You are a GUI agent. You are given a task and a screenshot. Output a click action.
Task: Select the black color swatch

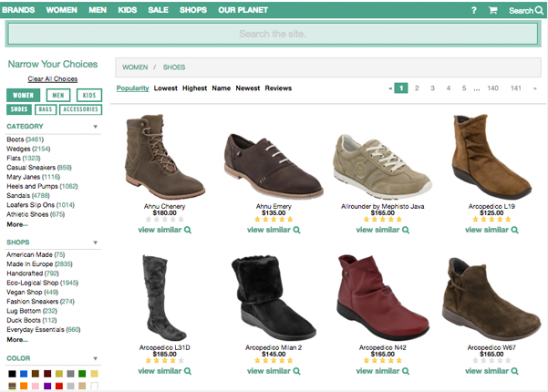click(x=12, y=374)
